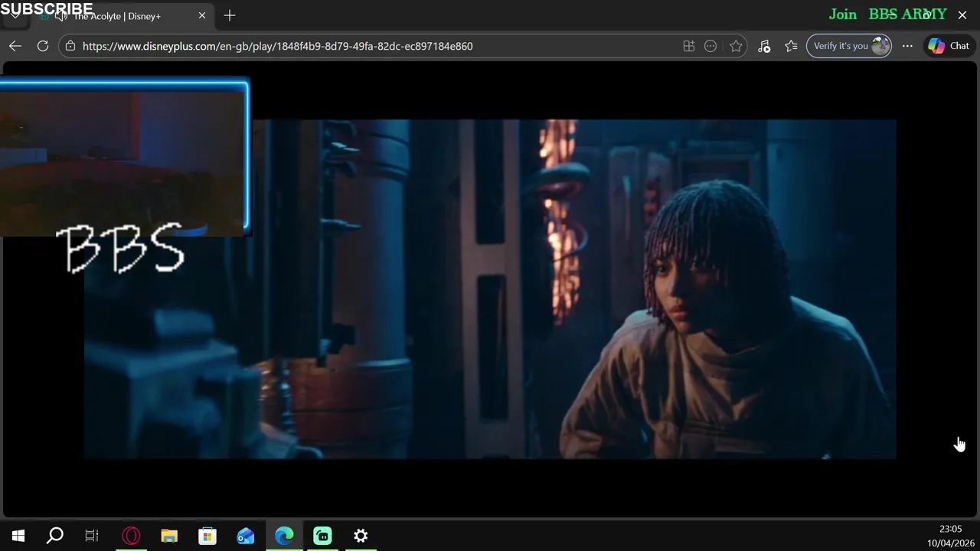Open Edge Settings and more menu
This screenshot has width=980, height=551.
(907, 46)
